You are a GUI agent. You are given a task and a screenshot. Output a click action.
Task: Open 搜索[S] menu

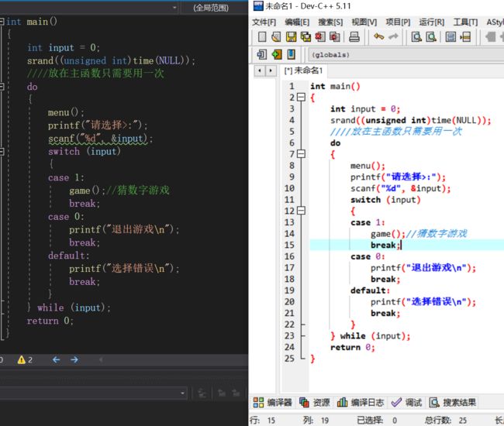(x=330, y=22)
